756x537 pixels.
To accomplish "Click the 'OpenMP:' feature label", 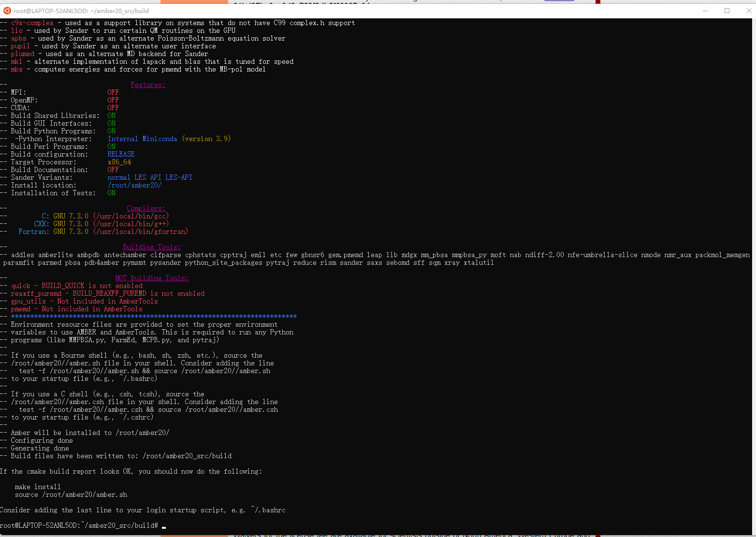I will point(24,100).
